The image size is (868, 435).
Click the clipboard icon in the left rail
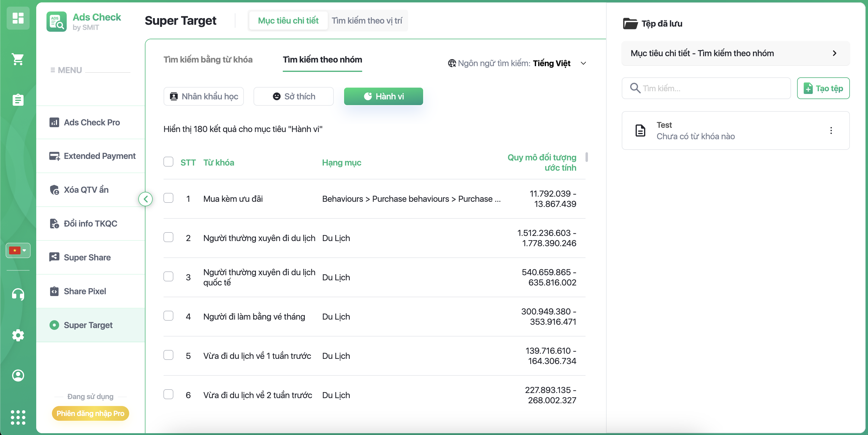[18, 100]
